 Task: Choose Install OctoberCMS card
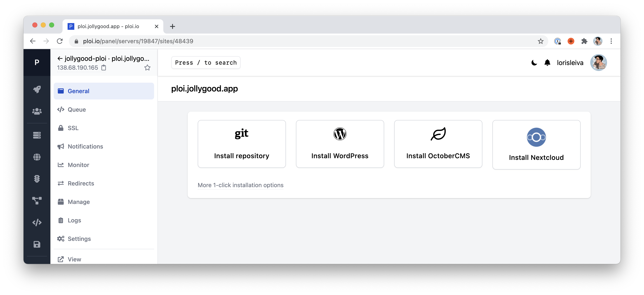(438, 144)
